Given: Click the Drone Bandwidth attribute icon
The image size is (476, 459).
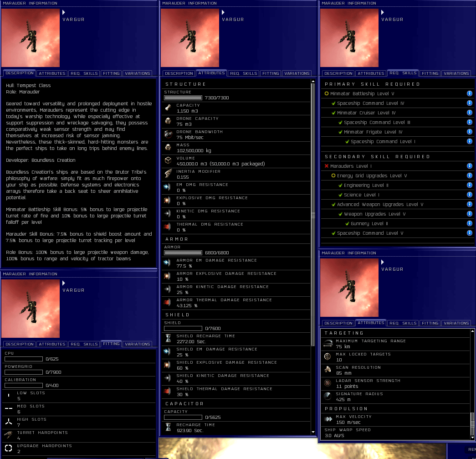Looking at the screenshot, I should pyautogui.click(x=168, y=134).
